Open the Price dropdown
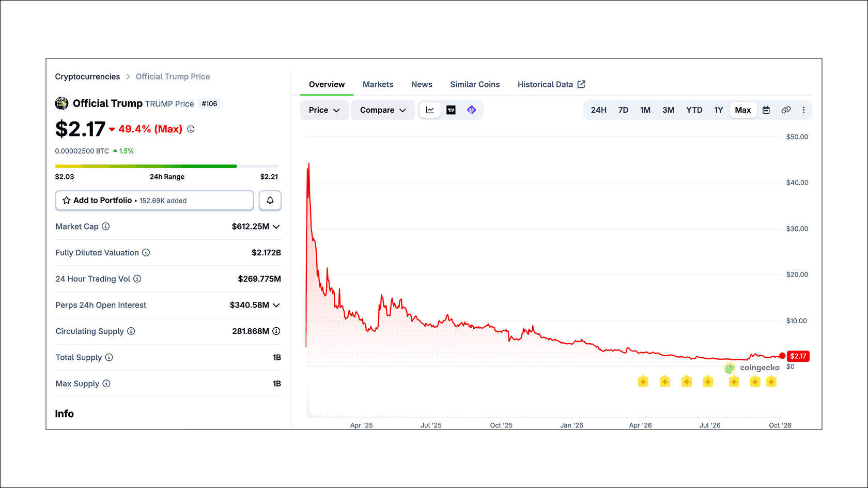The image size is (868, 488). point(324,110)
